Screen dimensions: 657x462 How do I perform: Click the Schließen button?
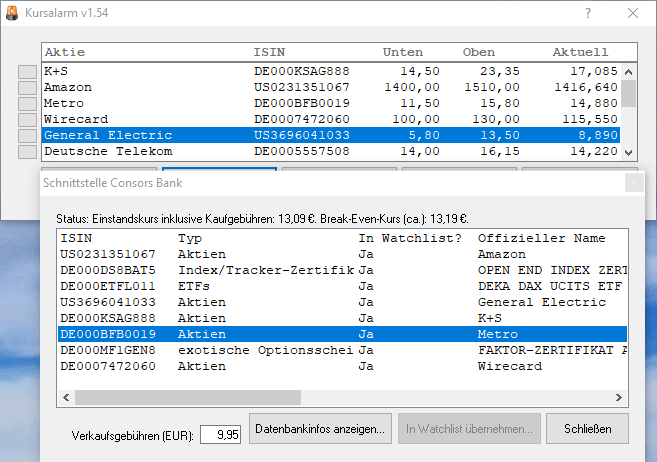pyautogui.click(x=587, y=429)
